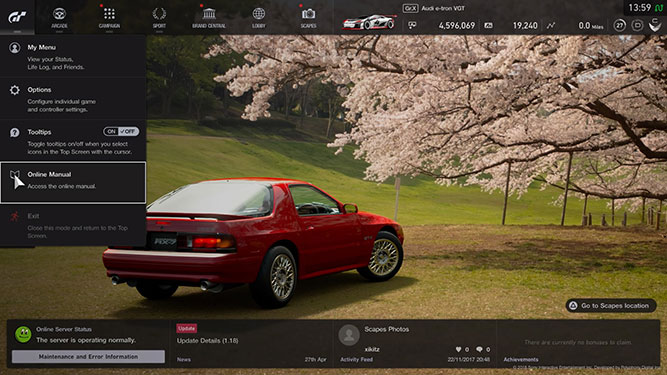
Task: Click the Options gear icon
Action: coord(14,90)
